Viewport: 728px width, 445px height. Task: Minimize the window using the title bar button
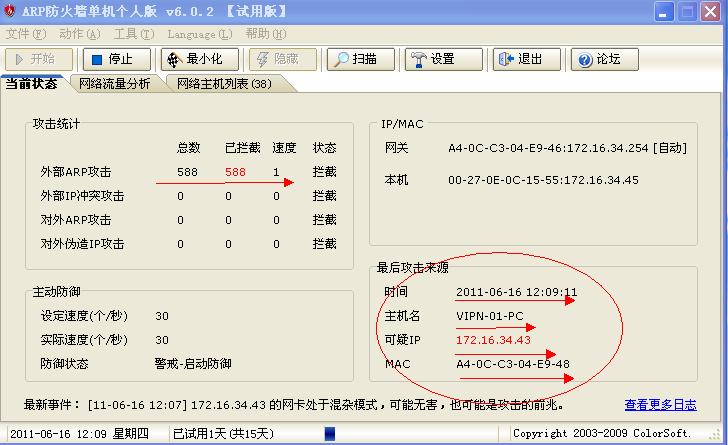tap(664, 12)
